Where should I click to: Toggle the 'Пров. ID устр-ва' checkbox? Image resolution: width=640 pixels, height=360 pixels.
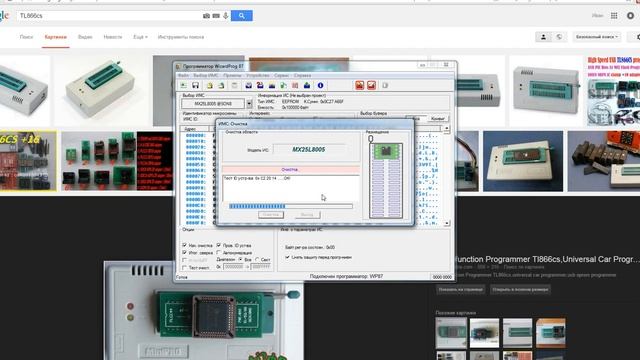pos(219,245)
